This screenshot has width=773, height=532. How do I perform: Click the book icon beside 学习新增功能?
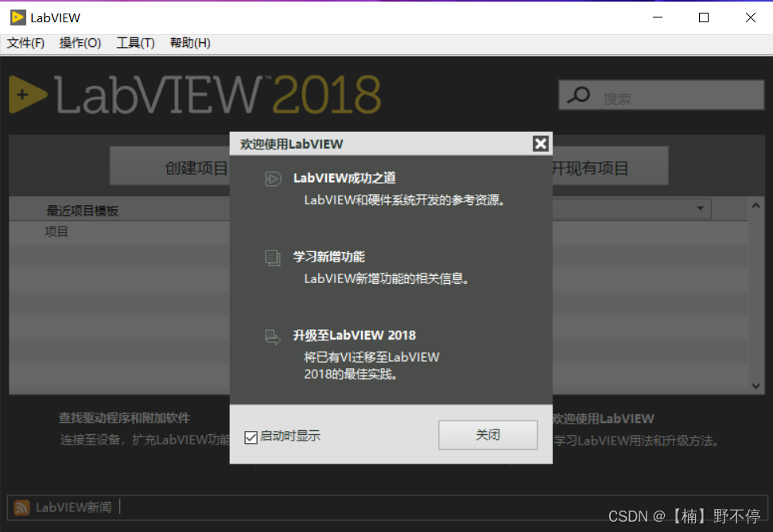point(273,257)
